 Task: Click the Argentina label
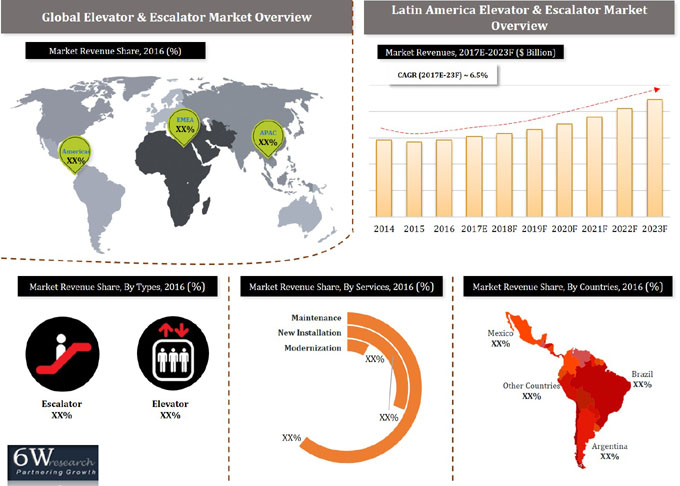click(609, 446)
